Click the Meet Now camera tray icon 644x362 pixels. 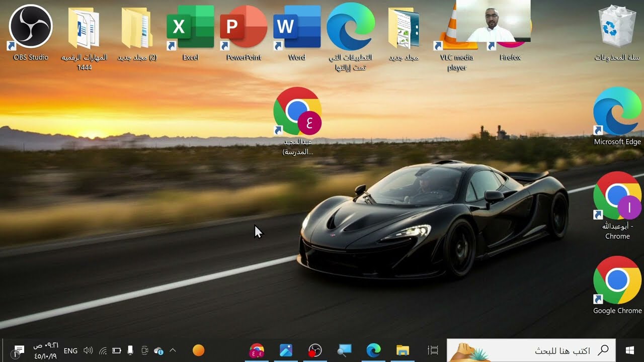145,350
